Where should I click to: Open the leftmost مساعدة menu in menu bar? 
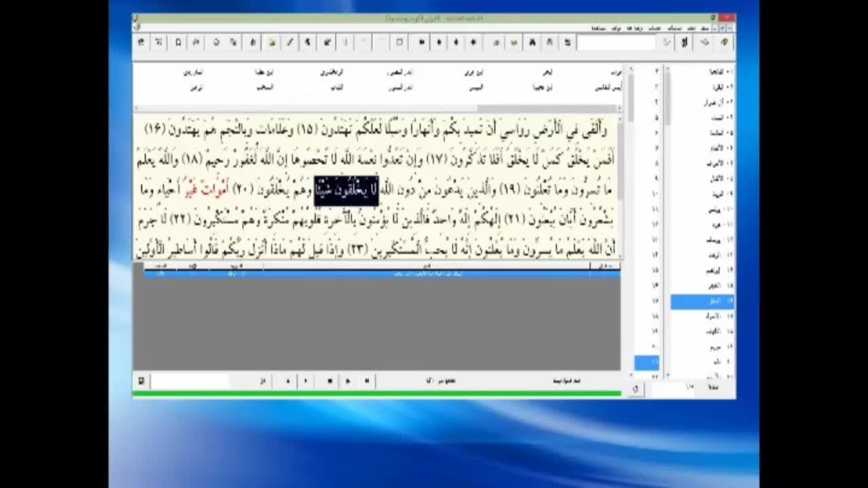pos(599,28)
